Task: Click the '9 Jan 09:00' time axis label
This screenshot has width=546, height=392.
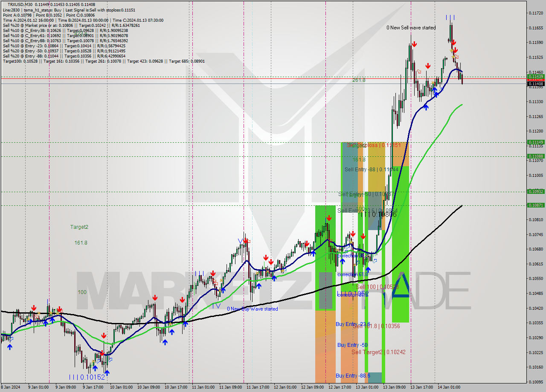Action: [x=66, y=387]
